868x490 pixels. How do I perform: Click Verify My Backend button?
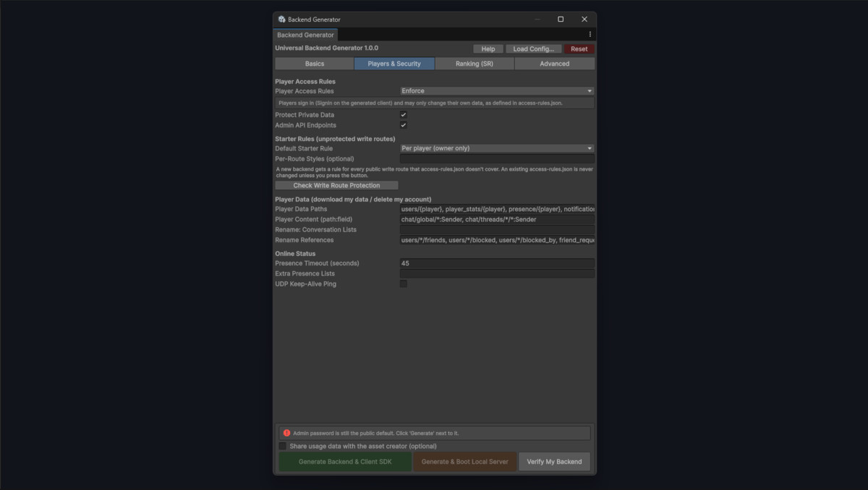(554, 462)
